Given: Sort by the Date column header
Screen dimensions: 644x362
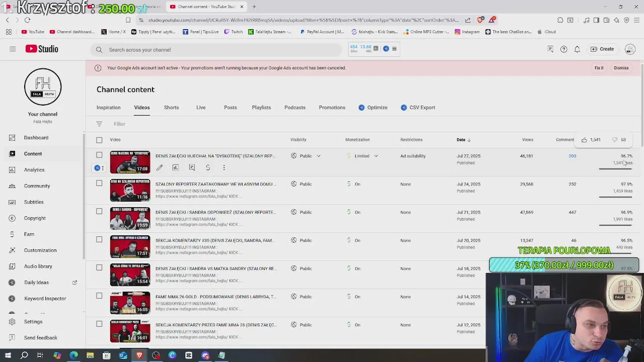Looking at the screenshot, I should tap(463, 140).
